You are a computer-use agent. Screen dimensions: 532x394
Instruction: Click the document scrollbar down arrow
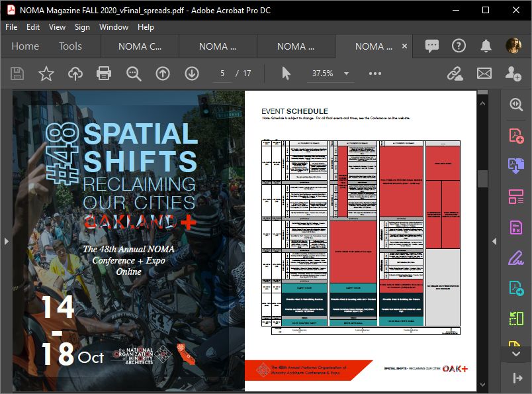pyautogui.click(x=482, y=385)
